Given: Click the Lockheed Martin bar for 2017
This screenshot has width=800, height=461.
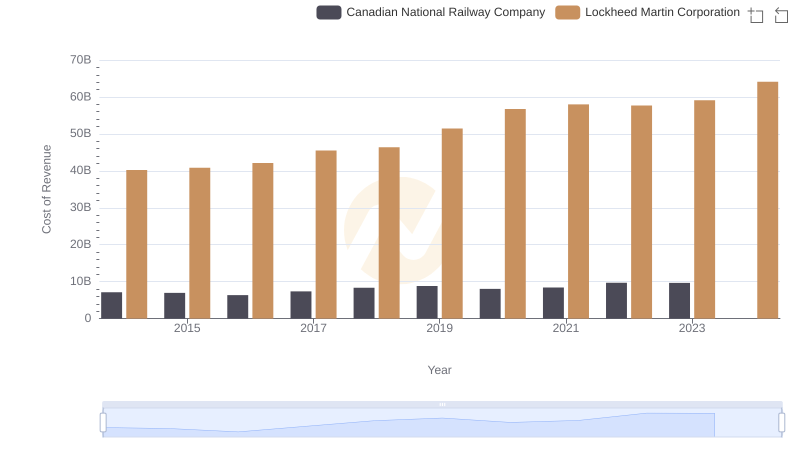Looking at the screenshot, I should coord(326,234).
